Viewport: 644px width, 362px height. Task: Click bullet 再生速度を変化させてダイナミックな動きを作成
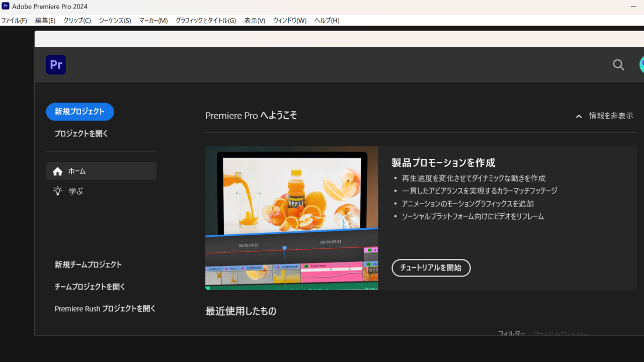click(x=473, y=178)
